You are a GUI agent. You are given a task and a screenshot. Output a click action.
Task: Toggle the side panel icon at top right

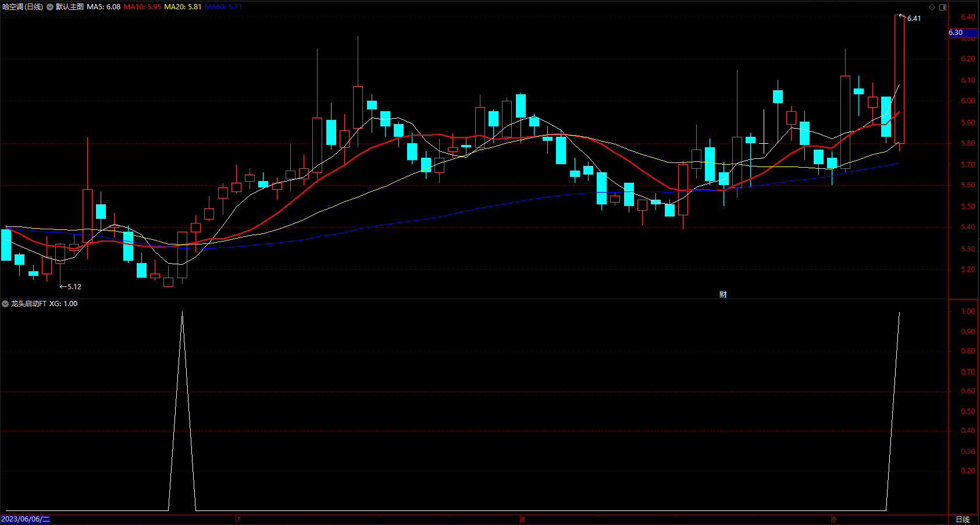point(943,7)
